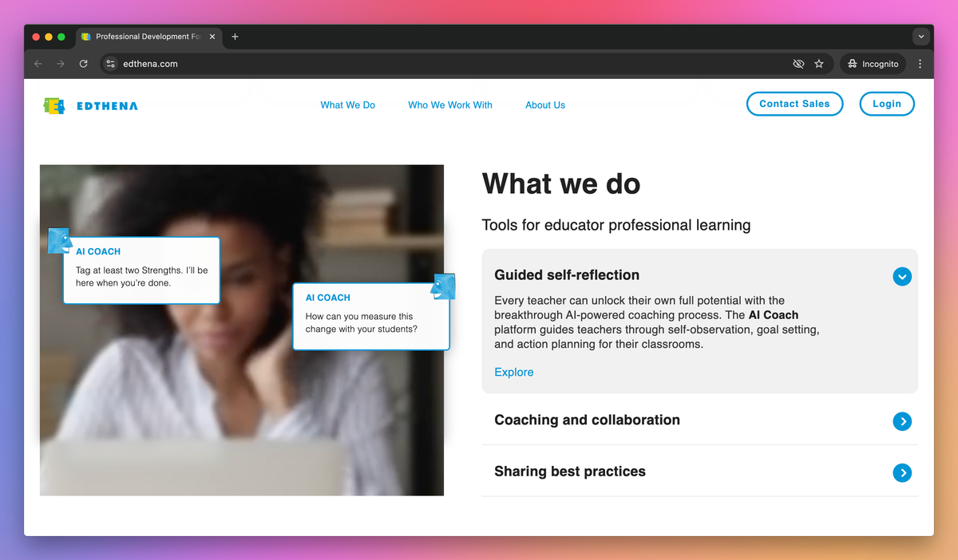The image size is (958, 560).
Task: Click the Login button
Action: click(887, 104)
